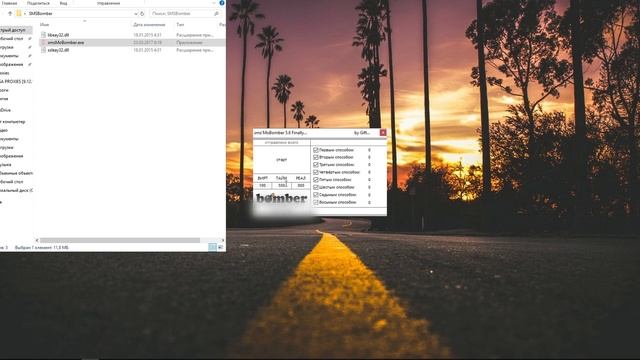Open Объемные объекты in the sidebar

[16, 173]
